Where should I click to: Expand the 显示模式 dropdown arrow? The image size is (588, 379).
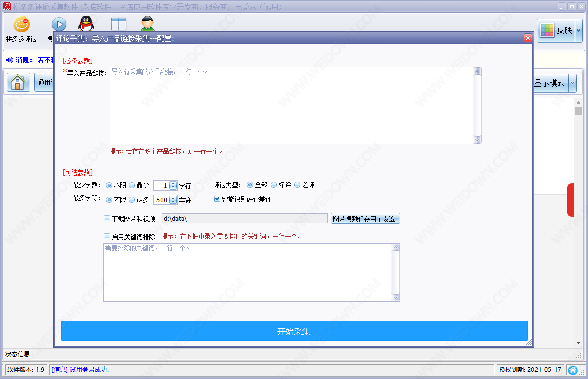pos(572,83)
